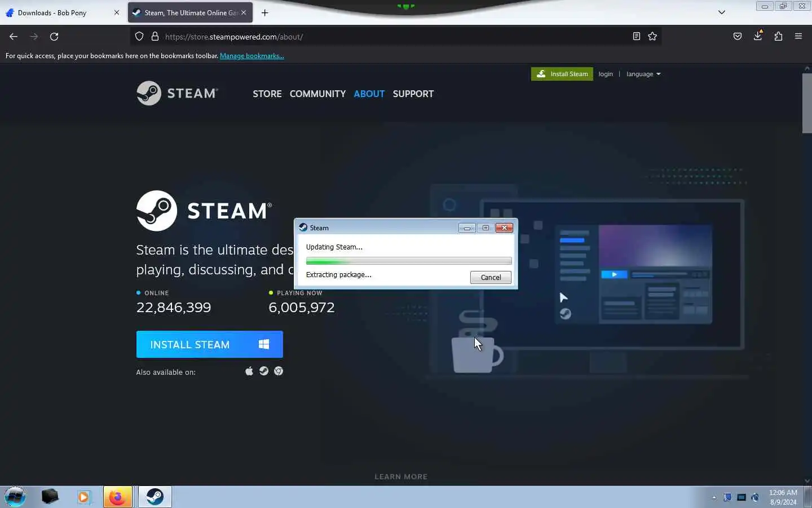The image size is (812, 508).
Task: Click the Extracting package... status text
Action: pyautogui.click(x=338, y=275)
